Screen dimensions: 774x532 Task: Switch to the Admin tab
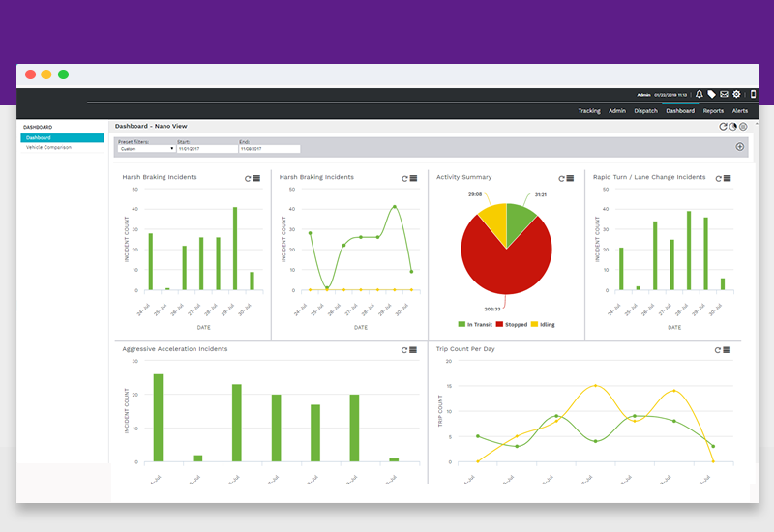point(617,111)
